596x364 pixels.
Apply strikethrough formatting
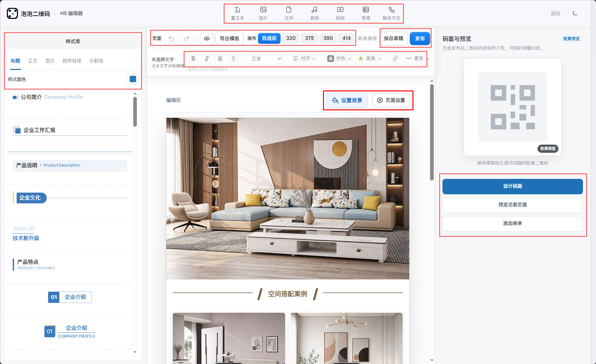point(234,58)
